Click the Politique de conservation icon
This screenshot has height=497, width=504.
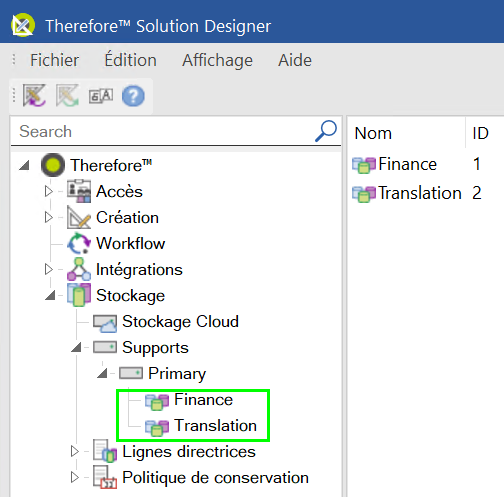(105, 477)
